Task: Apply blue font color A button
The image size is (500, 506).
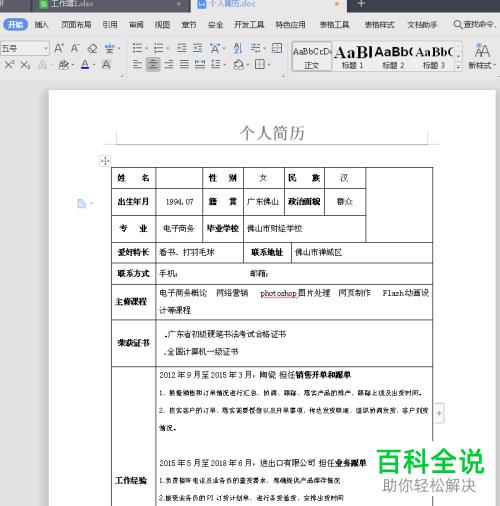Action: click(x=85, y=64)
